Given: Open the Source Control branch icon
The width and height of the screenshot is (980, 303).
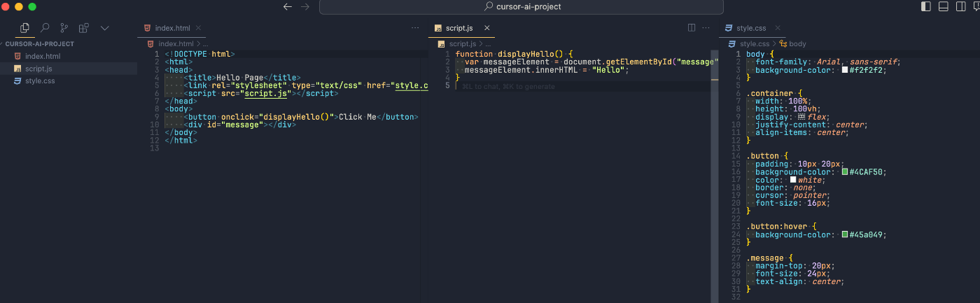Looking at the screenshot, I should tap(64, 28).
